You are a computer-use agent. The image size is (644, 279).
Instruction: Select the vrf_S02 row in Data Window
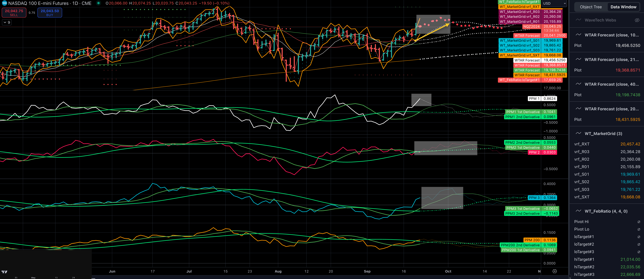coord(607,182)
